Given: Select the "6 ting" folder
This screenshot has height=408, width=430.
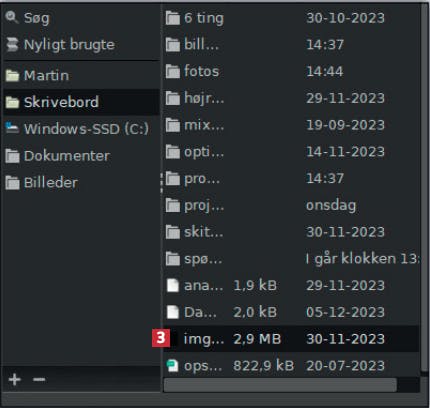Looking at the screenshot, I should (x=291, y=18).
